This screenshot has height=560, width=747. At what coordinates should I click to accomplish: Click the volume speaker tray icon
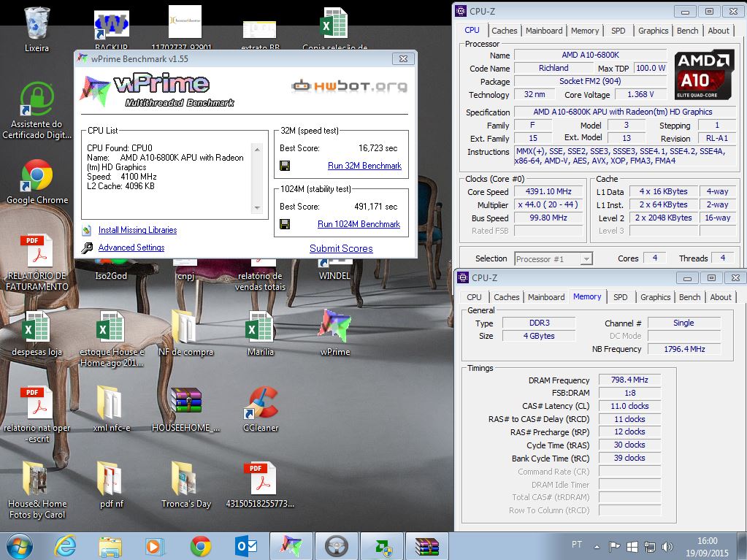[x=667, y=547]
